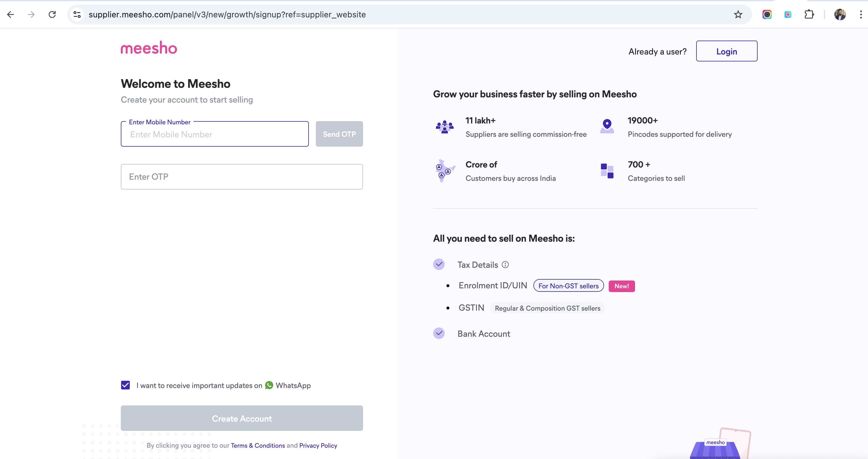
Task: Open the blue screen recorder extension
Action: coord(788,14)
